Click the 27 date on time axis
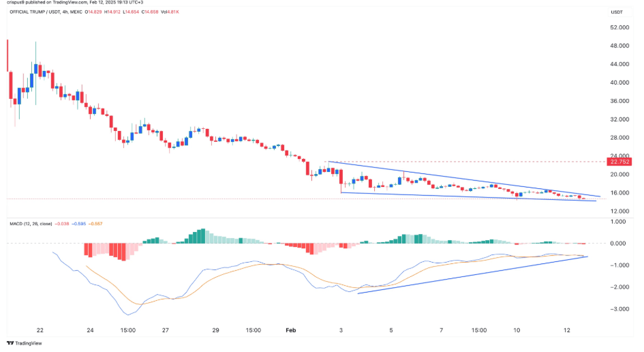644x352 pixels. [166, 329]
